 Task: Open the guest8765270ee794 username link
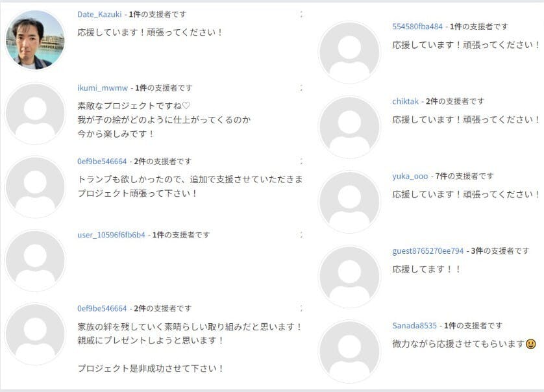pyautogui.click(x=428, y=251)
